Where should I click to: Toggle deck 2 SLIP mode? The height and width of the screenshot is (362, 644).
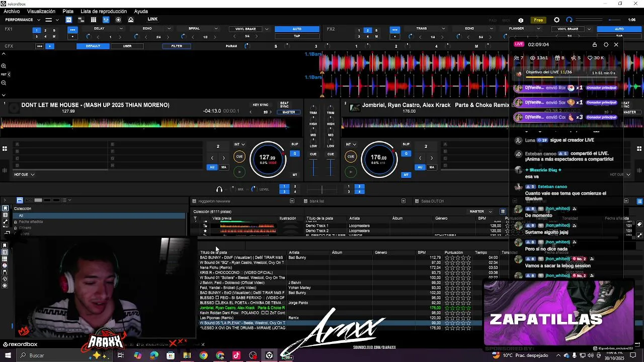(406, 144)
